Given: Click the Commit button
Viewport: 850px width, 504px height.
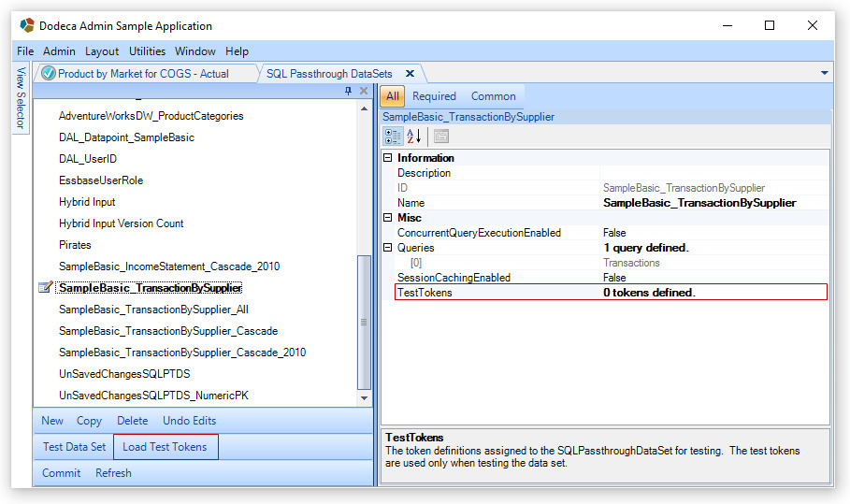Looking at the screenshot, I should (x=62, y=472).
